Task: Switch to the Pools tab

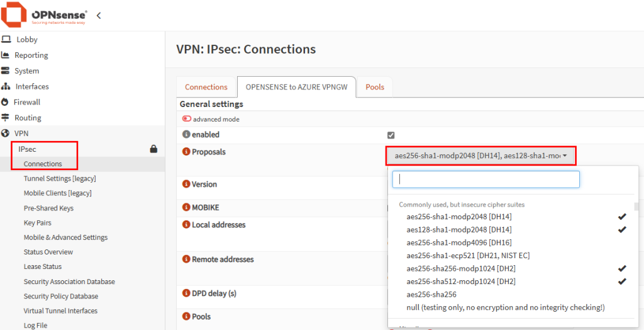Action: pyautogui.click(x=375, y=87)
